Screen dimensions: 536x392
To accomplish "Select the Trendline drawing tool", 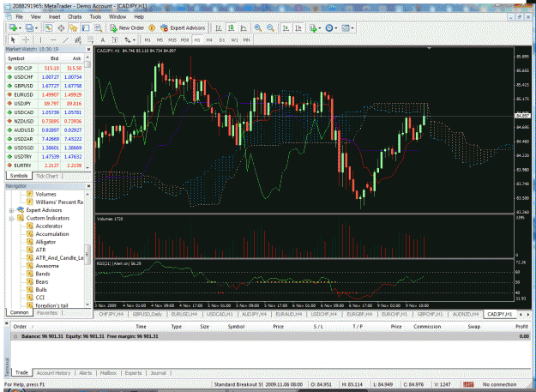I will pos(66,40).
